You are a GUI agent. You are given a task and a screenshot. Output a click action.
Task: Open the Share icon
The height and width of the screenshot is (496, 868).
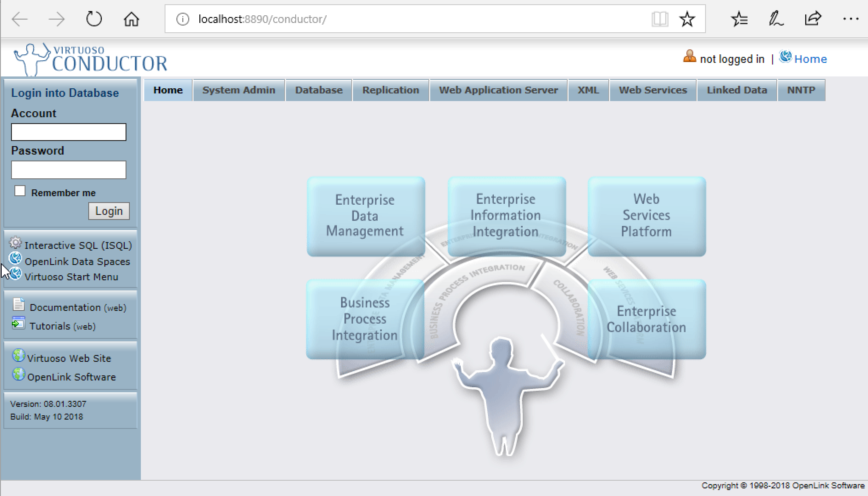813,19
